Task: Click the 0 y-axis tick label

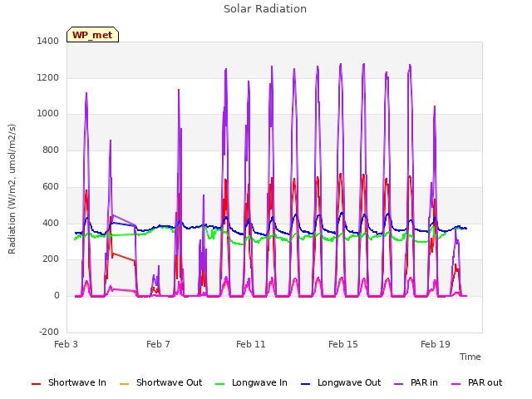Action: 57,296
